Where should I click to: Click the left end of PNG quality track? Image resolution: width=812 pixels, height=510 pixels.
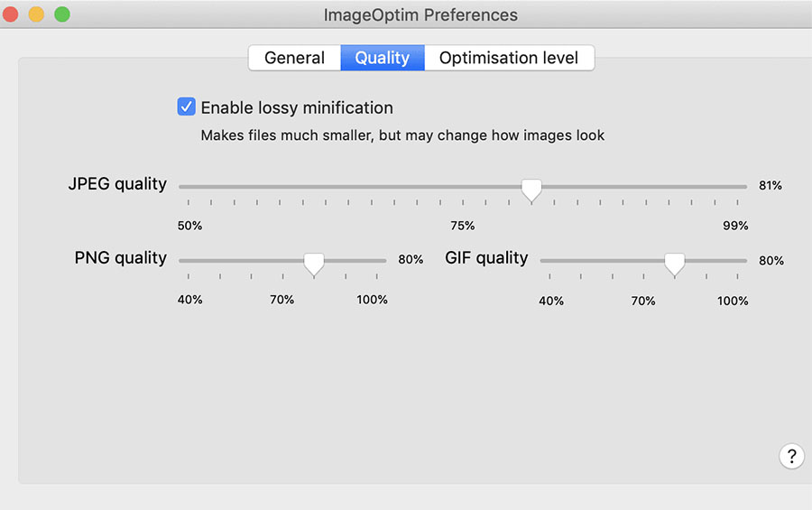coord(181,260)
